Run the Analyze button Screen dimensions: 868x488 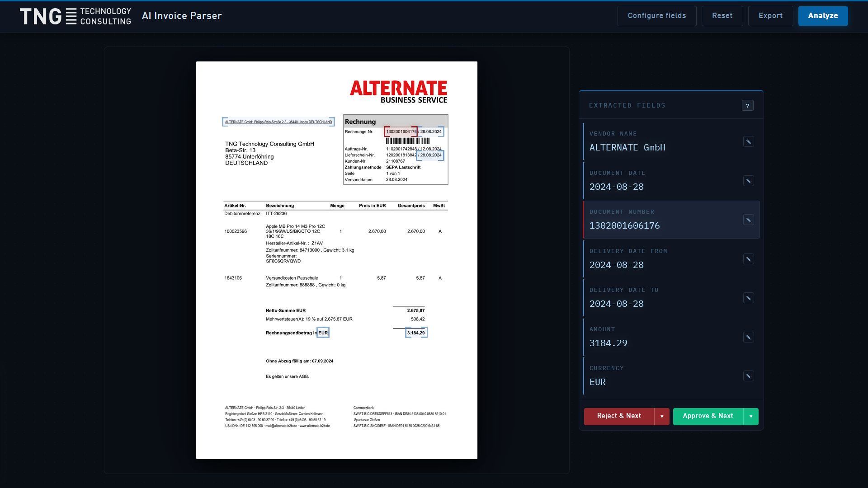tap(823, 16)
